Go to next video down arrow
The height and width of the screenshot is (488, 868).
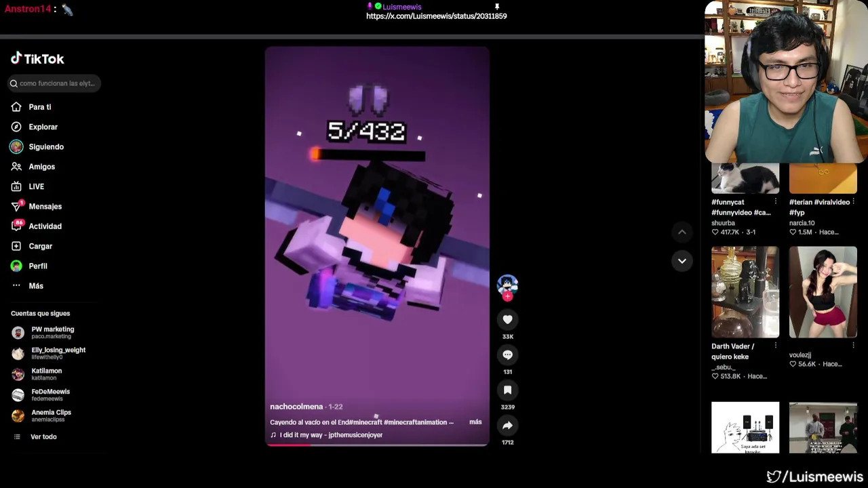coord(682,261)
